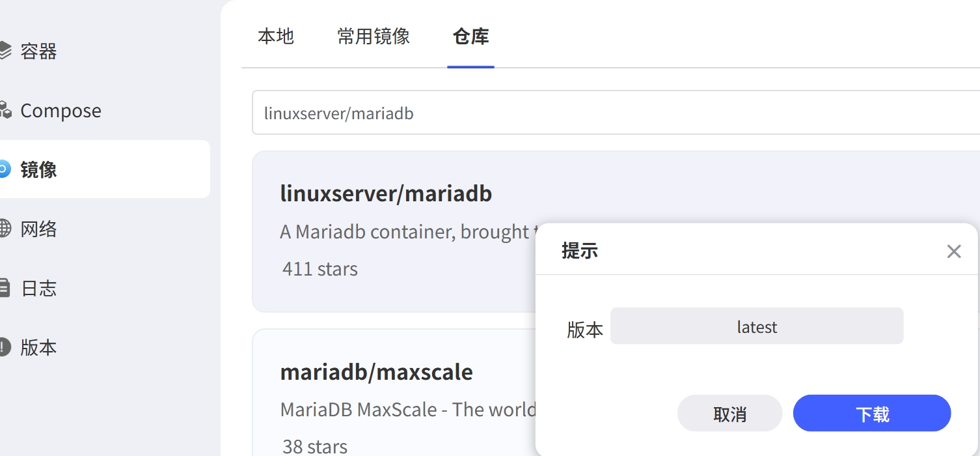Image resolution: width=980 pixels, height=456 pixels.
Task: Cancel the download with 取消
Action: [729, 413]
